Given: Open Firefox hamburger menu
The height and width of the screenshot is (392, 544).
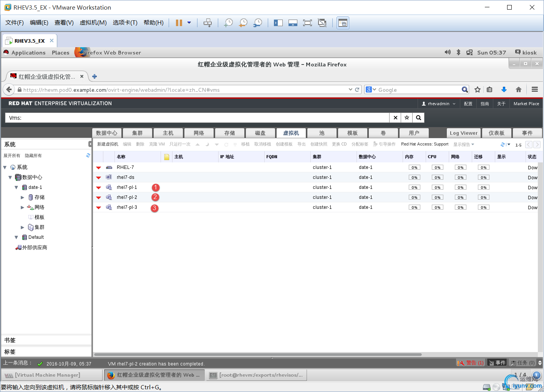Looking at the screenshot, I should pyautogui.click(x=535, y=89).
